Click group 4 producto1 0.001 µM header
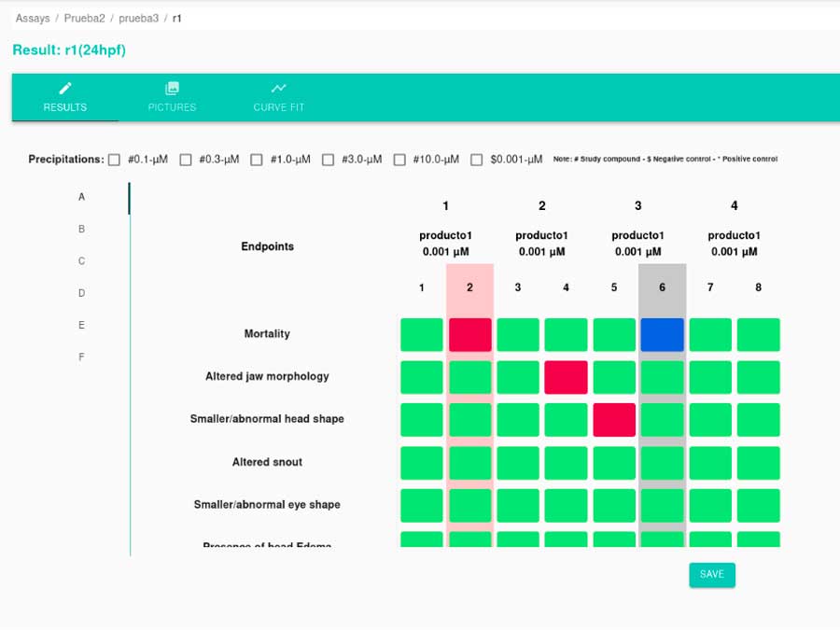The height and width of the screenshot is (630, 840). pyautogui.click(x=734, y=244)
